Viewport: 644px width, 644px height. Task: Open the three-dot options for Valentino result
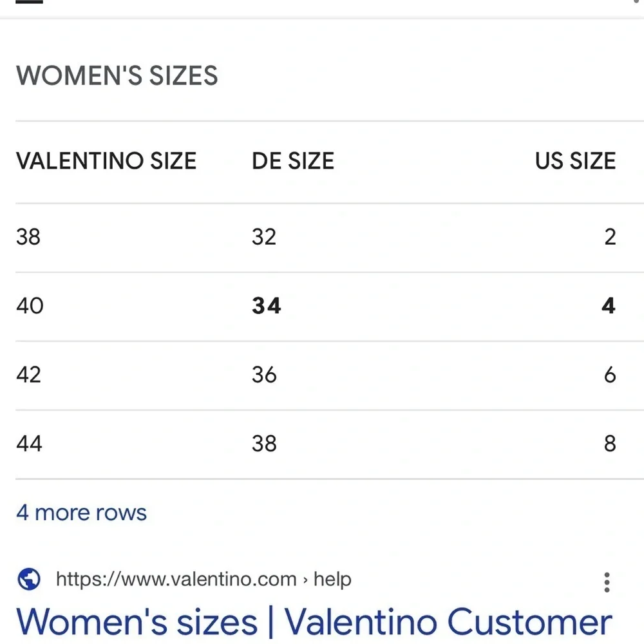(606, 582)
